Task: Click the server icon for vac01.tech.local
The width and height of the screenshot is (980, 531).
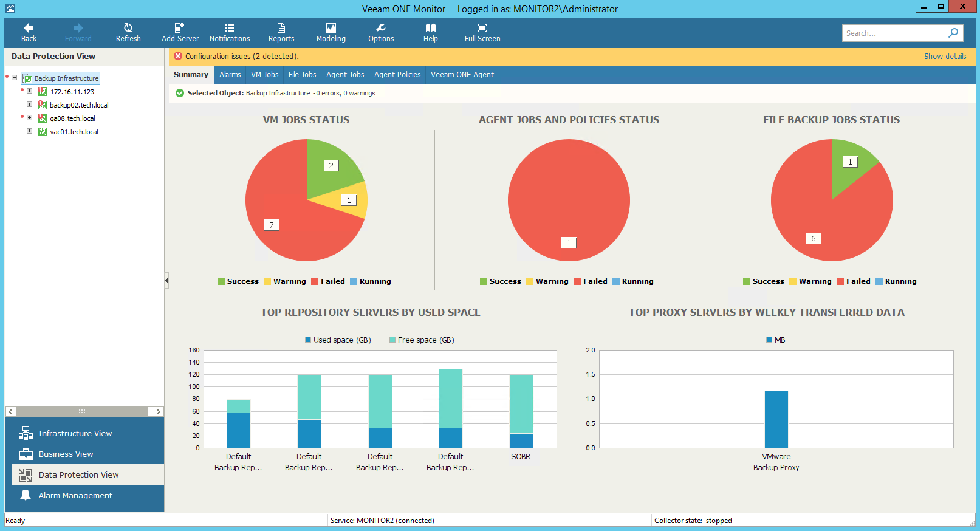Action: tap(43, 132)
